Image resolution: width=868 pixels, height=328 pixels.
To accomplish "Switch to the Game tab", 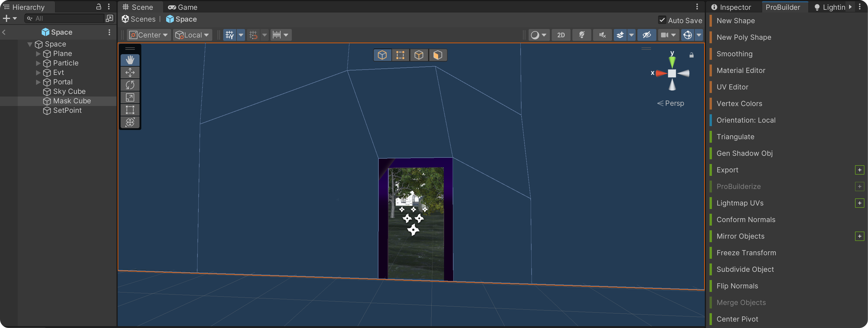I will click(183, 7).
